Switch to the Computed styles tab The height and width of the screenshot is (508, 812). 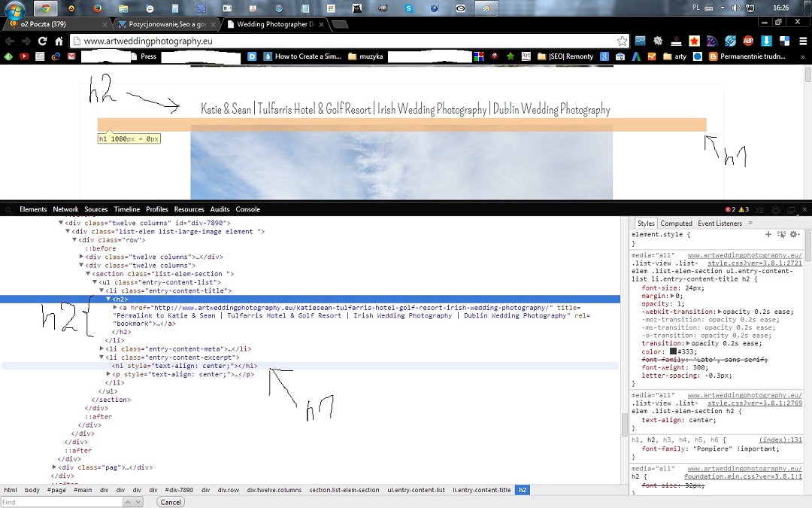click(x=677, y=224)
